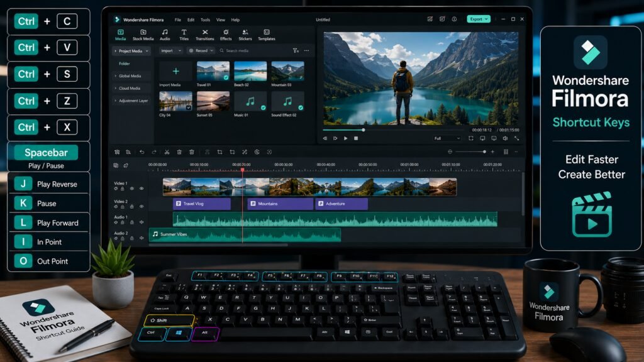The height and width of the screenshot is (362, 644).
Task: Switch to the Media tab
Action: (120, 35)
